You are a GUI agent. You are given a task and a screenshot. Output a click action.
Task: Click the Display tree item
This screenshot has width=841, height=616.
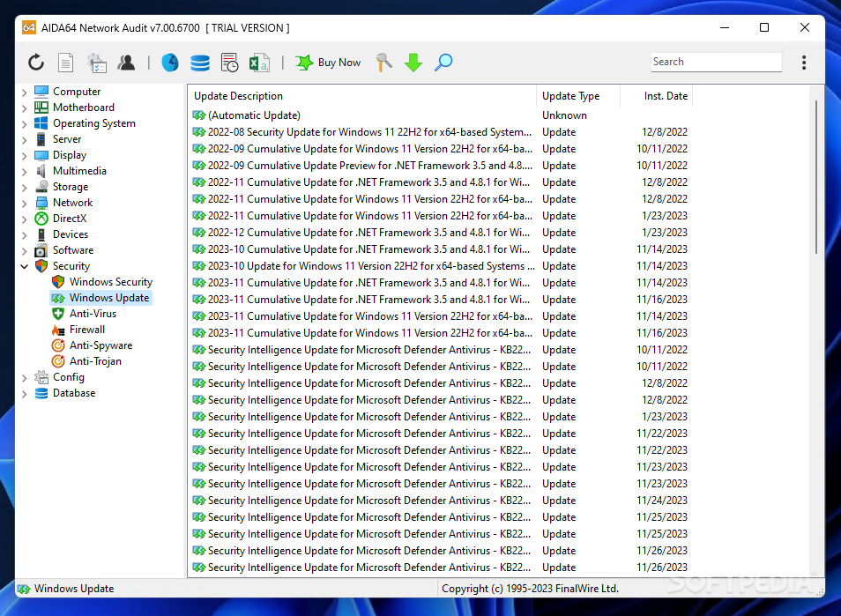coord(70,155)
